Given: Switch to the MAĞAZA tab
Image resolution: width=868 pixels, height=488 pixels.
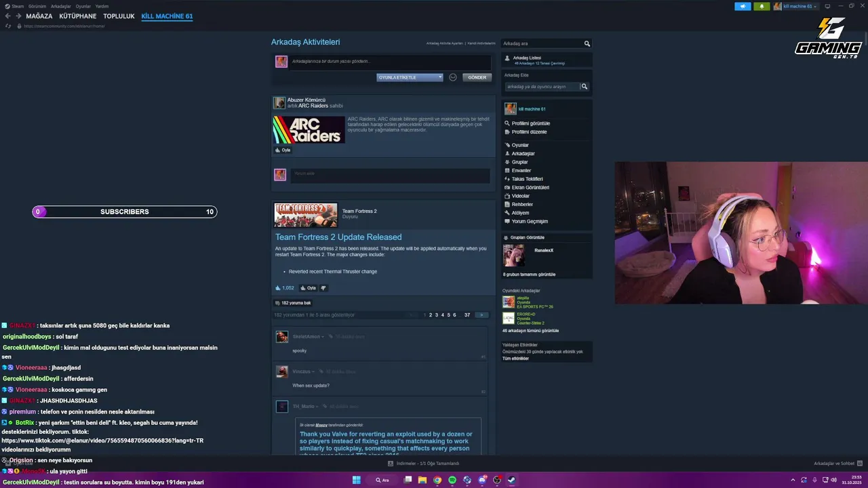Looking at the screenshot, I should point(39,16).
